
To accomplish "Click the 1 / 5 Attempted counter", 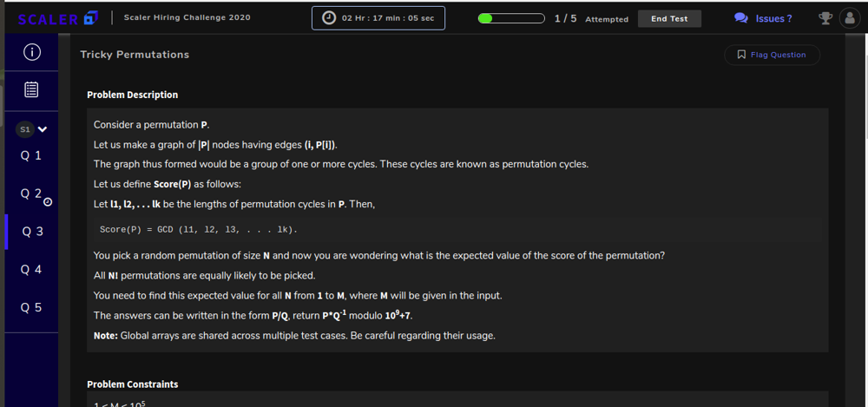I will (591, 19).
